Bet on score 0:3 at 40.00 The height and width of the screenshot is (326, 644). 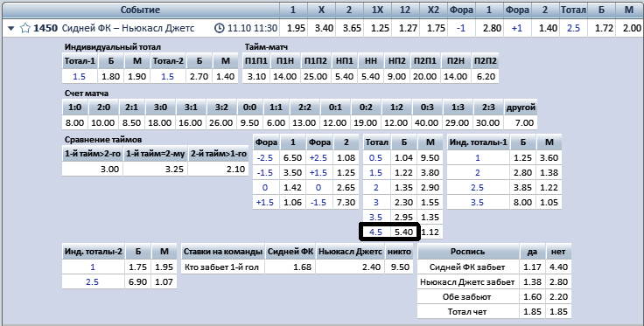pyautogui.click(x=427, y=122)
